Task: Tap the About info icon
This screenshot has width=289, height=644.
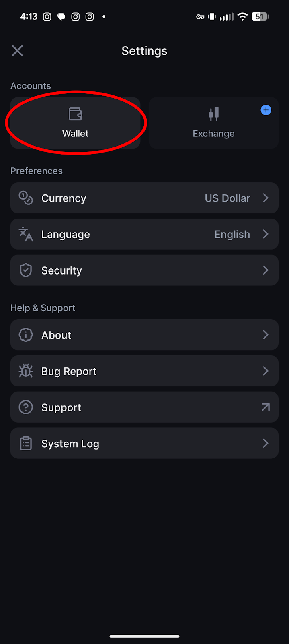Action: tap(26, 335)
